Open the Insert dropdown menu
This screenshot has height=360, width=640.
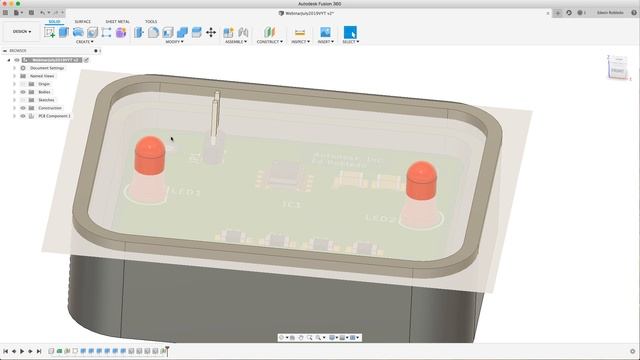point(326,42)
